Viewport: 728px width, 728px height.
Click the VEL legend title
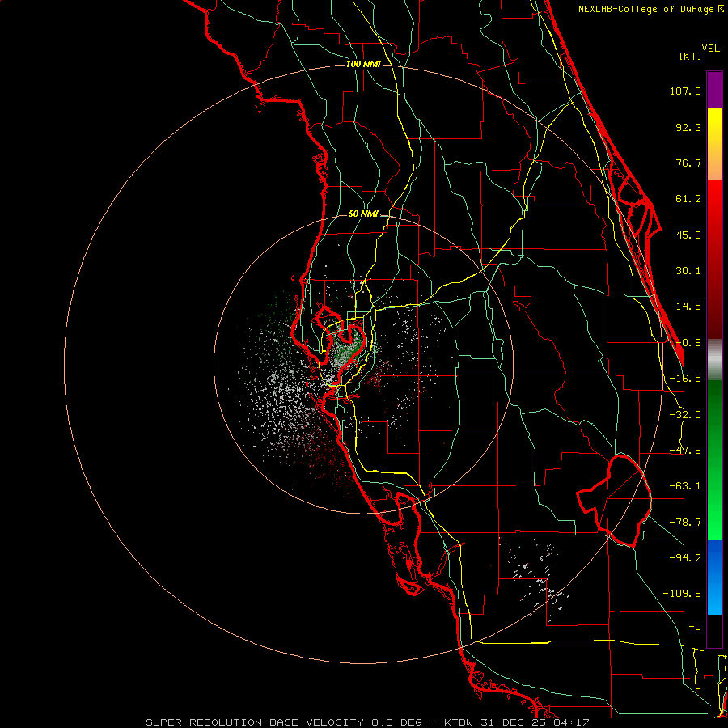[x=710, y=49]
